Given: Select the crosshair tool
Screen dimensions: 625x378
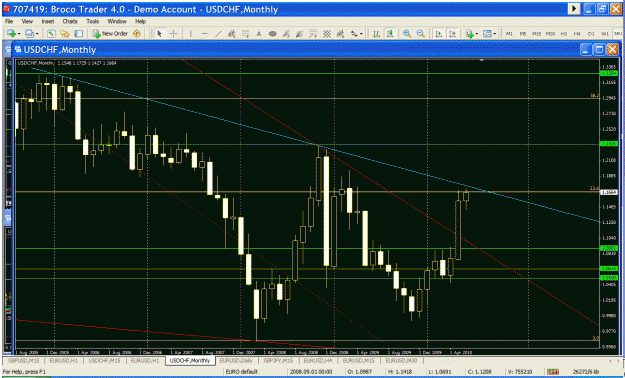Looking at the screenshot, I should point(173,34).
